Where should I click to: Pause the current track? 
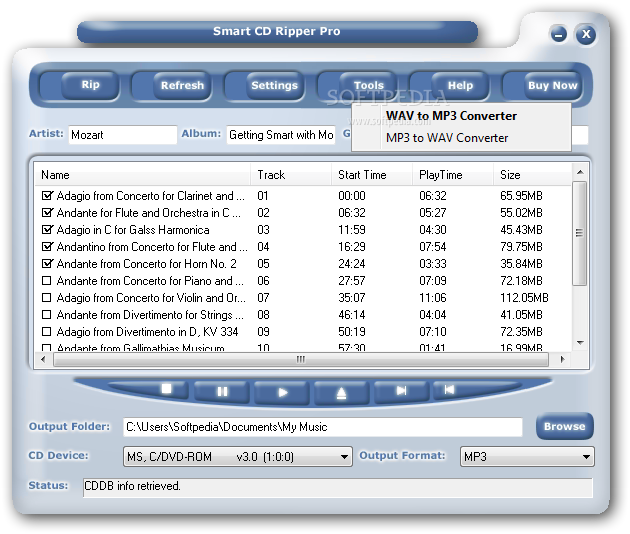(222, 391)
